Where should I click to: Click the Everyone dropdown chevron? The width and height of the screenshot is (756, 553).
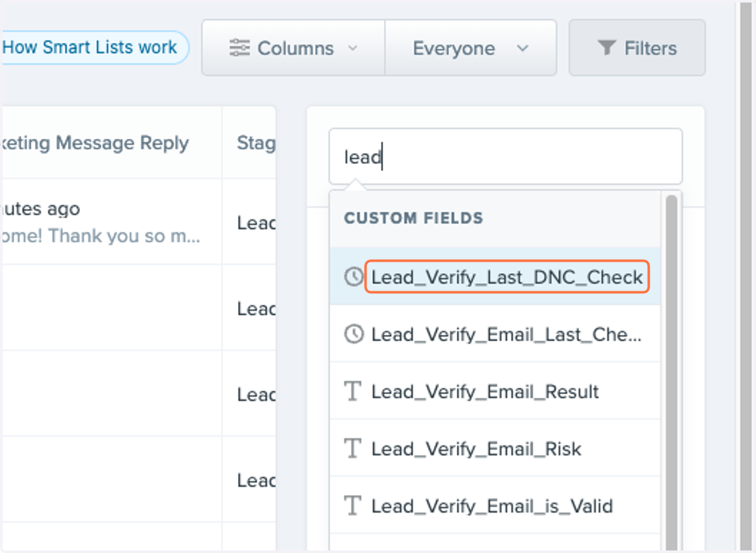click(x=523, y=49)
